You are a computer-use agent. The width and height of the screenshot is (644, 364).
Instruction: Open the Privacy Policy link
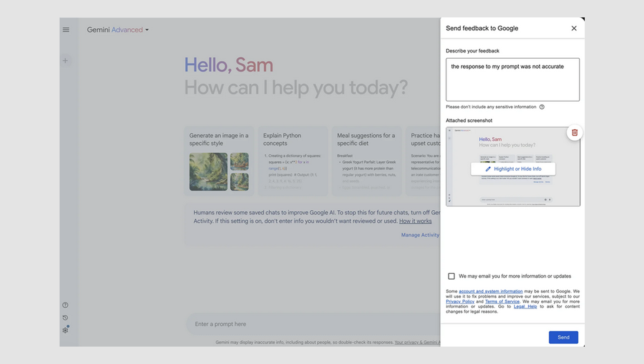(460, 302)
